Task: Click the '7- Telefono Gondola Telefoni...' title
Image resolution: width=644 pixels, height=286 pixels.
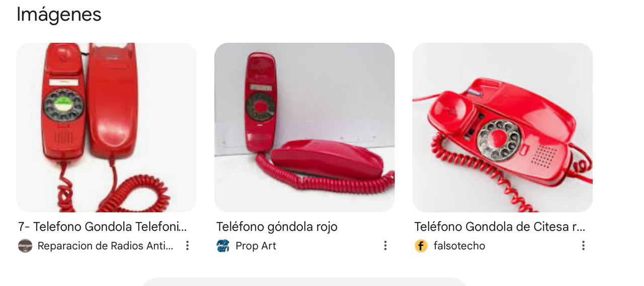Action: tap(102, 227)
